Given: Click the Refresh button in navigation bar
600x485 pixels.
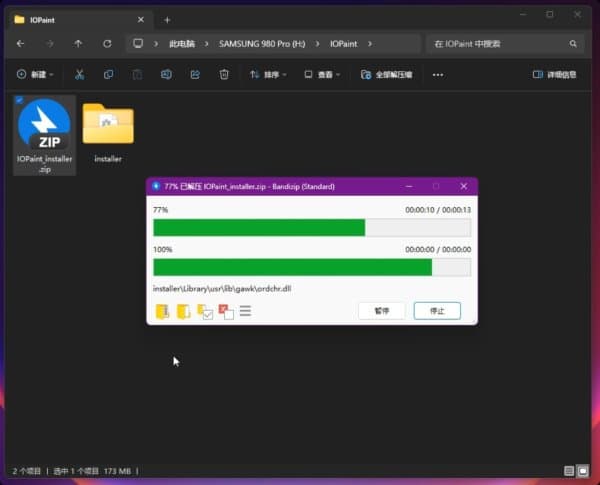Looking at the screenshot, I should (x=107, y=44).
